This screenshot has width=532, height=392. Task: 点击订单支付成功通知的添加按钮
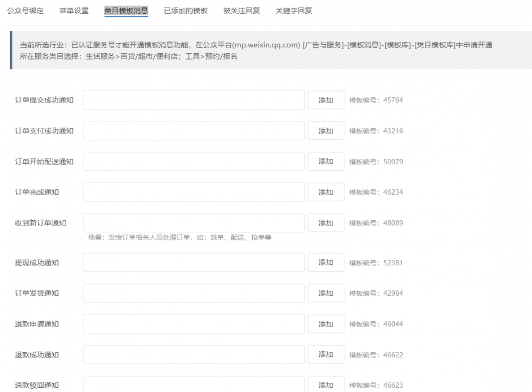[x=326, y=130]
